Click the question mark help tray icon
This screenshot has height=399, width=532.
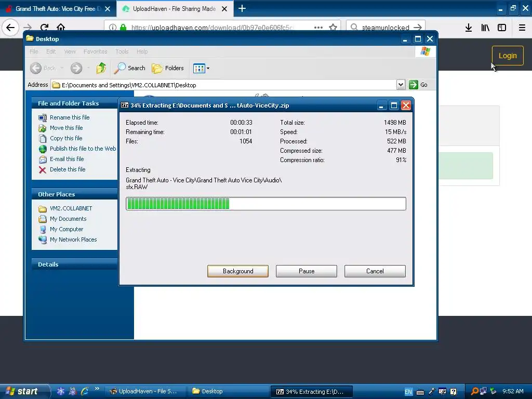453,392
